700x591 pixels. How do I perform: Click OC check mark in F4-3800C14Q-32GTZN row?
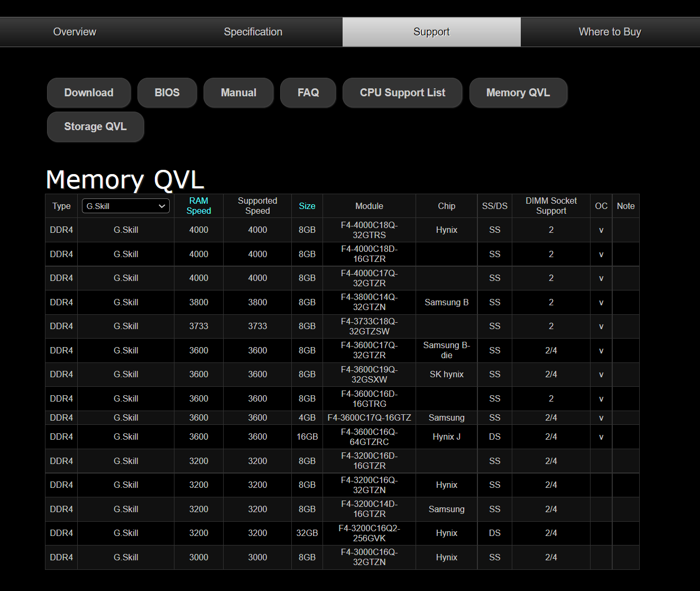point(601,303)
